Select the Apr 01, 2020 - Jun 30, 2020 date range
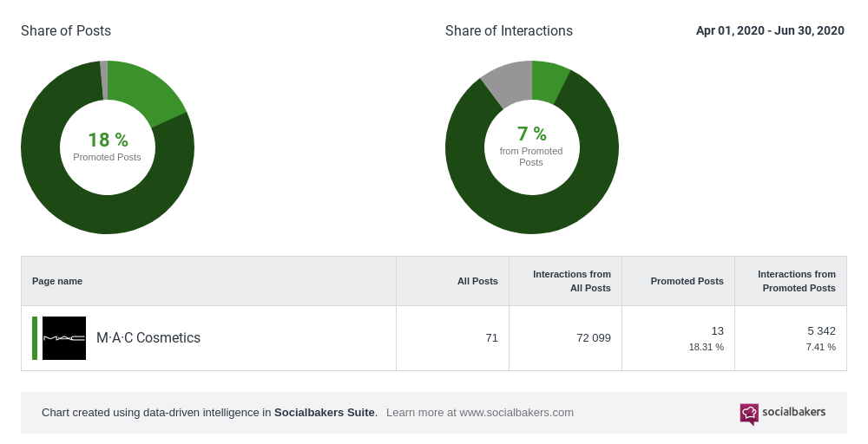The image size is (868, 444). point(770,30)
